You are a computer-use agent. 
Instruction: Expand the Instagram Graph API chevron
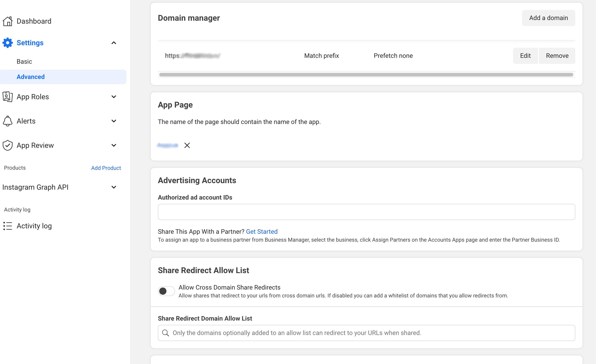[x=114, y=187]
